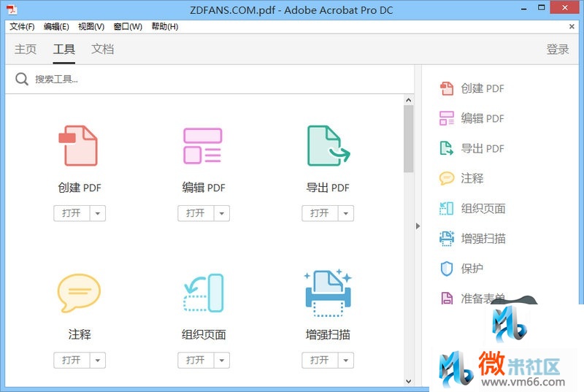The height and width of the screenshot is (392, 584).
Task: Click 编辑 PDF label in the tools grid
Action: [x=204, y=188]
